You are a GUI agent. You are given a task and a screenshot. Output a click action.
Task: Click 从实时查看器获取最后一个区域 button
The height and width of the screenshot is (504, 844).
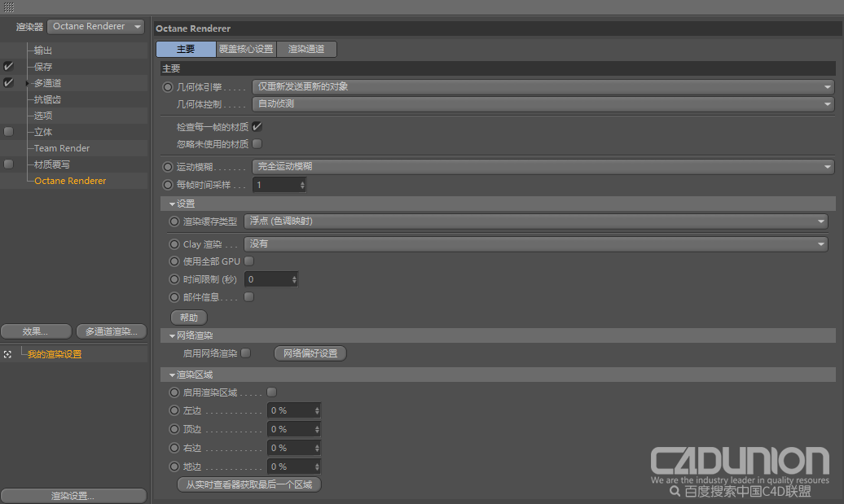pos(249,484)
